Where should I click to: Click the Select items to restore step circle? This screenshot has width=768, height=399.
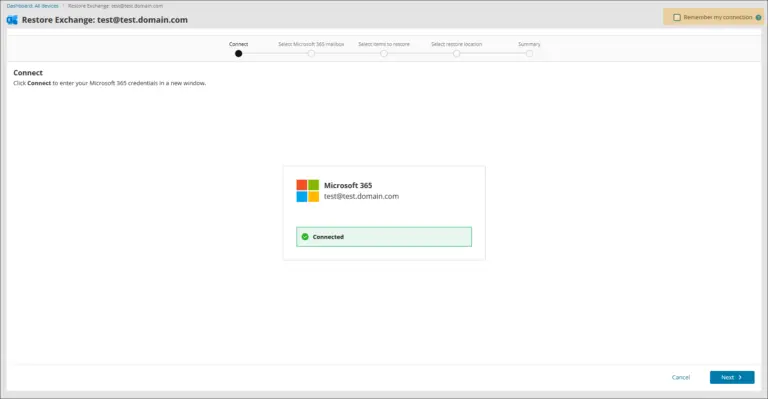pos(384,53)
